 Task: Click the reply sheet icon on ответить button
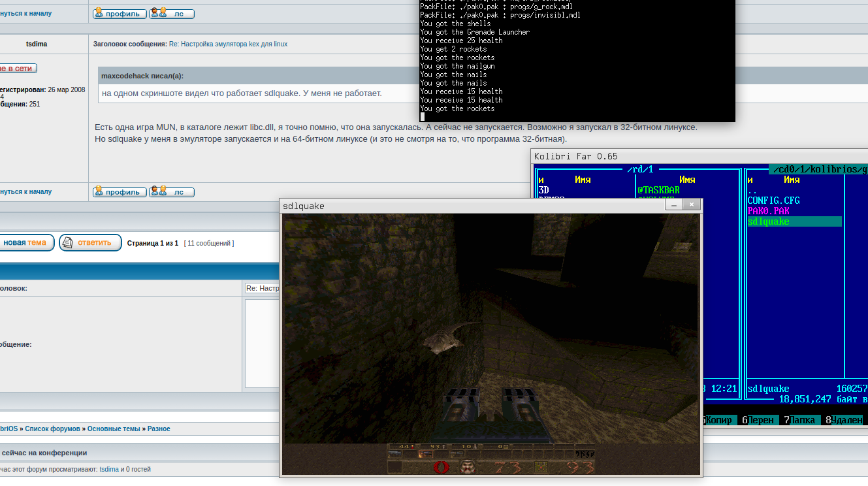[66, 242]
